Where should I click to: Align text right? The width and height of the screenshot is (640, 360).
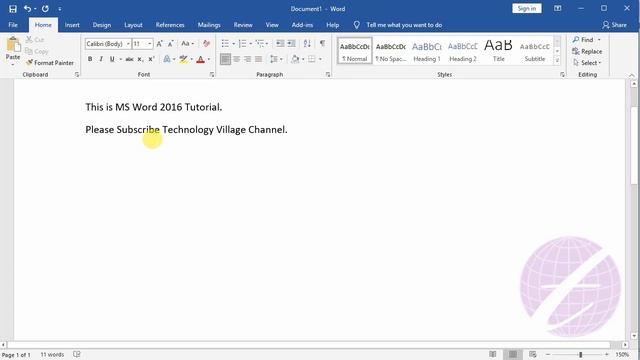(x=247, y=59)
